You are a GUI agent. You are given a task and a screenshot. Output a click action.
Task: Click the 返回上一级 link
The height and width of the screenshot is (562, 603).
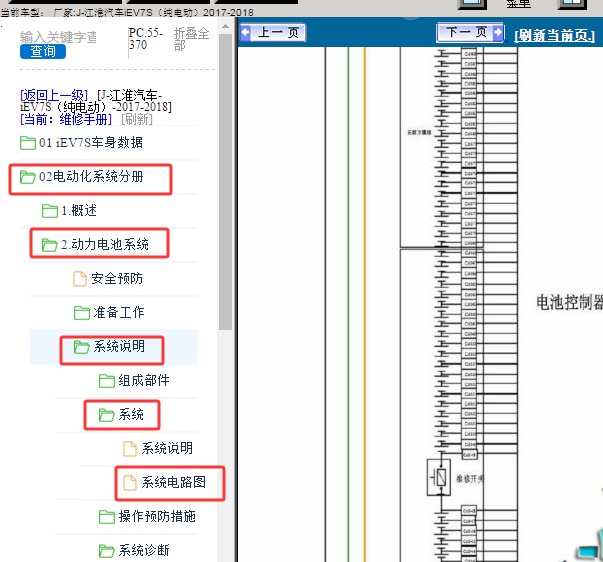[54, 95]
